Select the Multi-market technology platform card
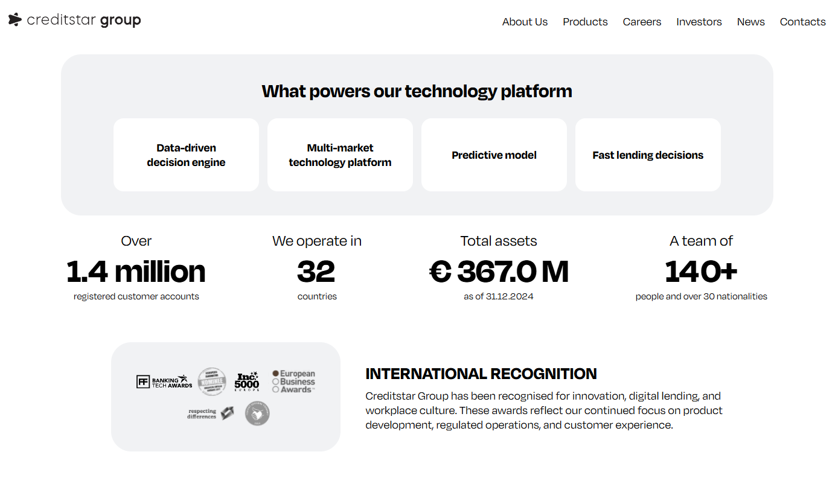This screenshot has width=838, height=504. (340, 155)
